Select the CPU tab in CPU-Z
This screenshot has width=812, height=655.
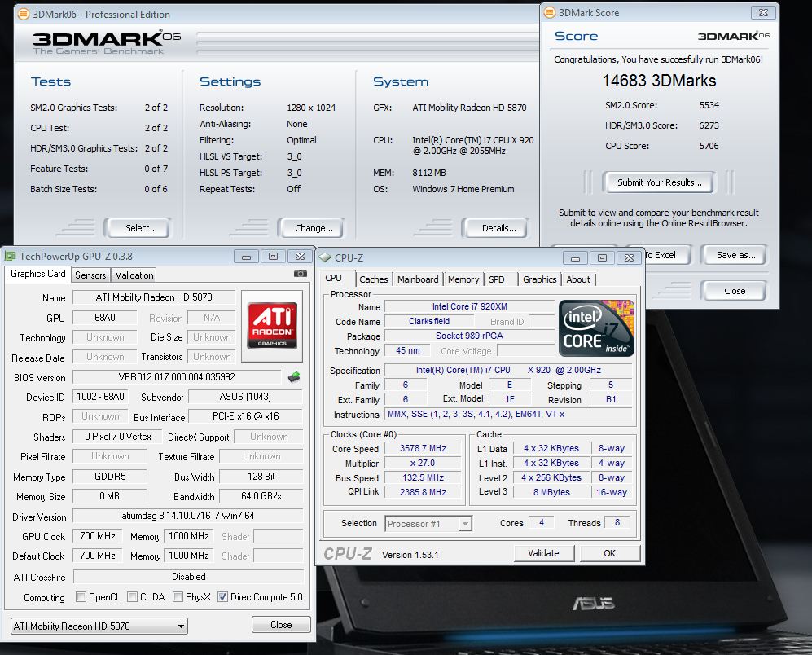pos(333,279)
